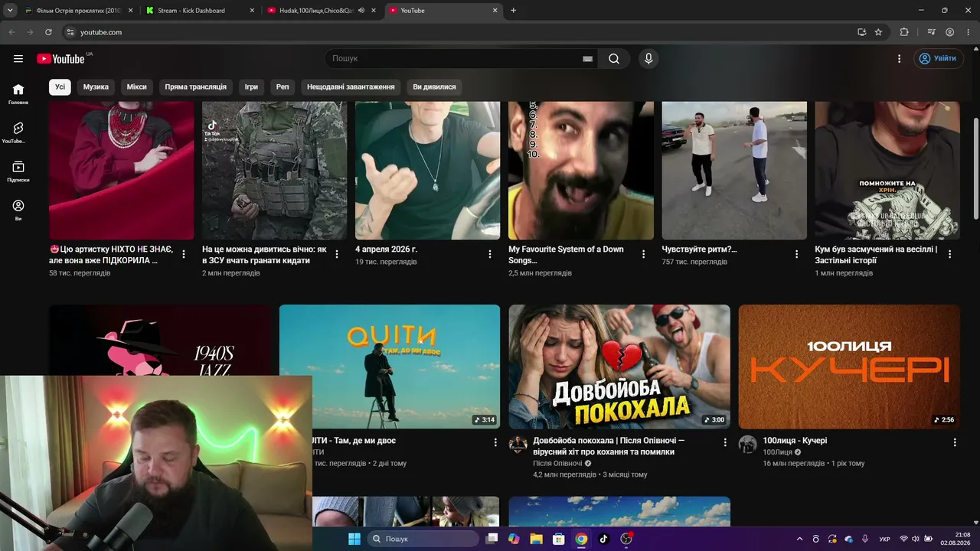Screen dimensions: 980x551
Task: Click the address bar showing youtube.com
Action: 459,32
